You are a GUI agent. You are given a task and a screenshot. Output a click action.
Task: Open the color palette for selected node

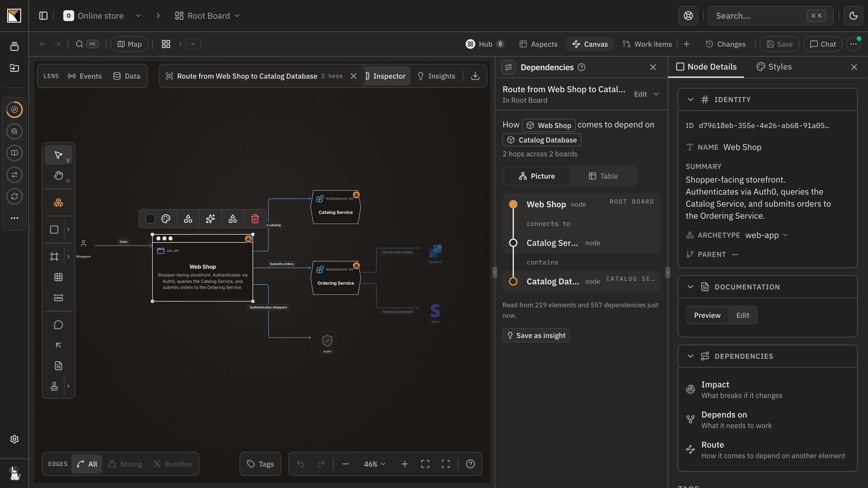pos(166,219)
